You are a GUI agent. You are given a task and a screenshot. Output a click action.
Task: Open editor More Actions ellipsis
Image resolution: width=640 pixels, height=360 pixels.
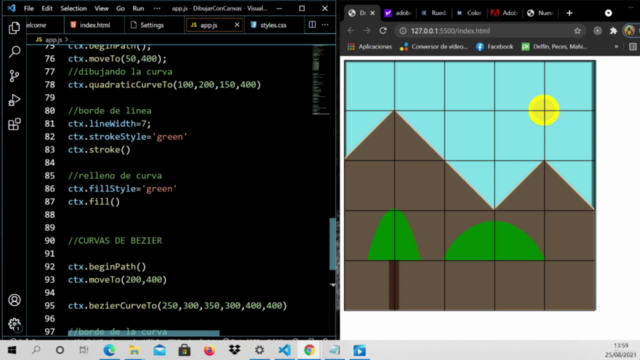click(325, 24)
